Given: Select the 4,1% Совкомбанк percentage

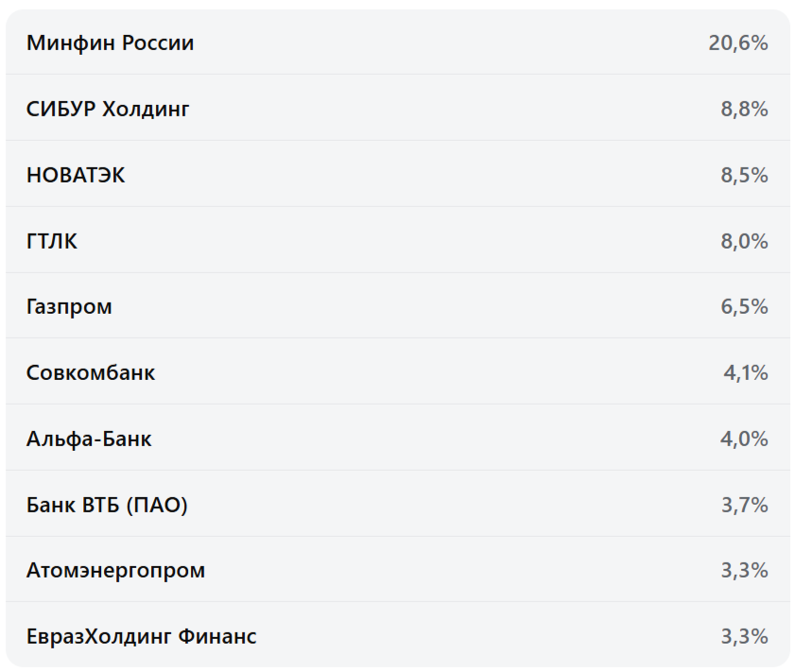Looking at the screenshot, I should coord(745,372).
